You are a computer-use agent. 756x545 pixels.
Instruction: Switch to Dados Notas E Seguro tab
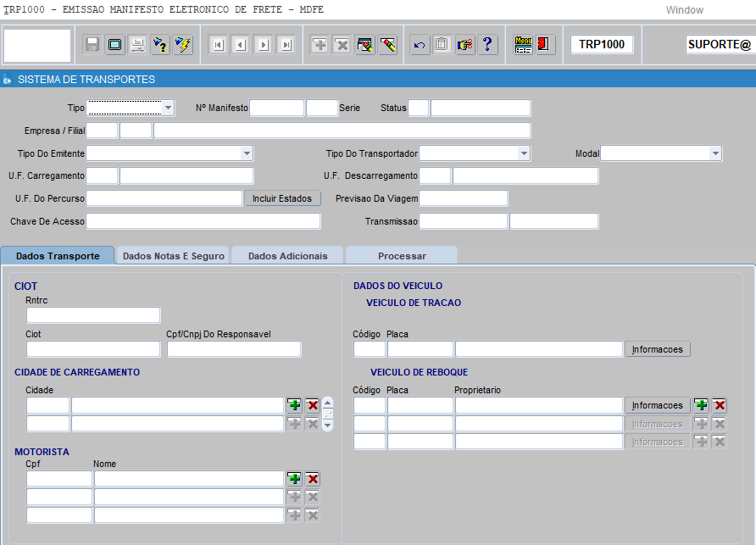tap(174, 256)
